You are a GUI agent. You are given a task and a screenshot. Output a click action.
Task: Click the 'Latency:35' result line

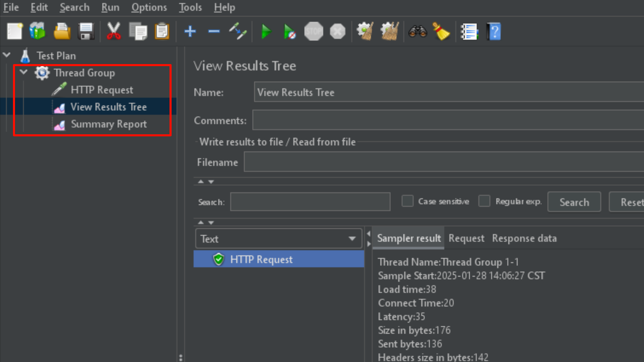(401, 316)
